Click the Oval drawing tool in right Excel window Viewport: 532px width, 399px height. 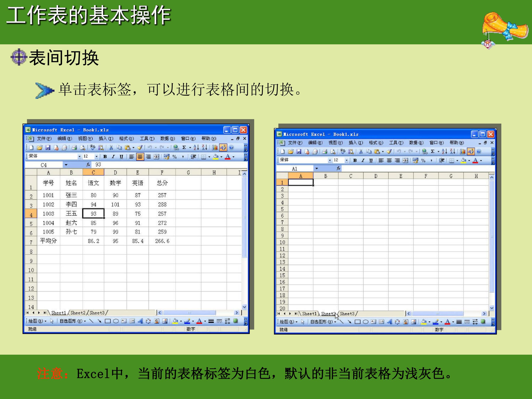pos(366,322)
